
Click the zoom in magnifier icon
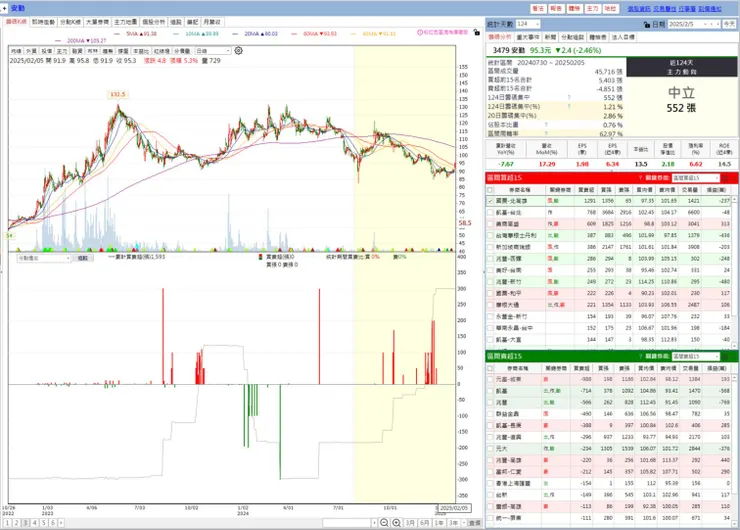tap(396, 523)
